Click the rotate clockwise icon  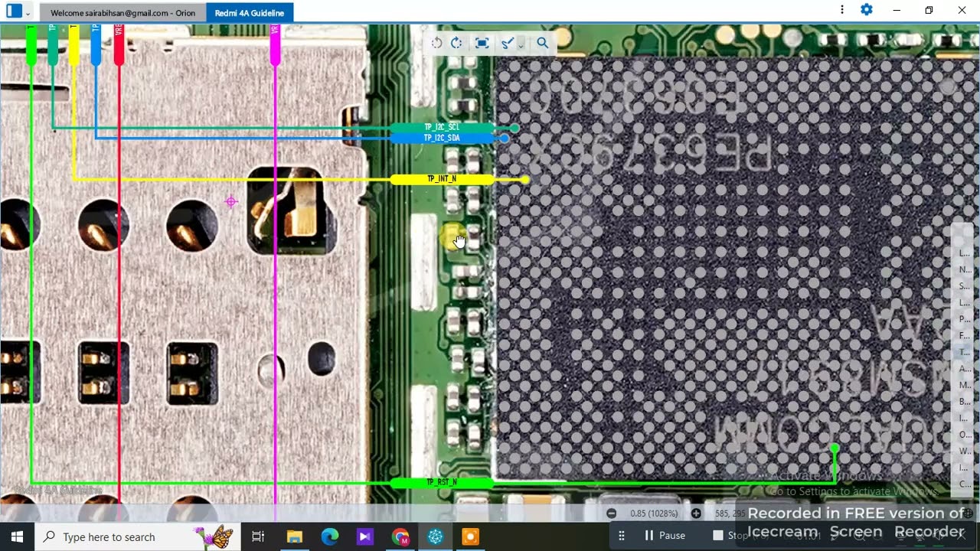[x=456, y=43]
